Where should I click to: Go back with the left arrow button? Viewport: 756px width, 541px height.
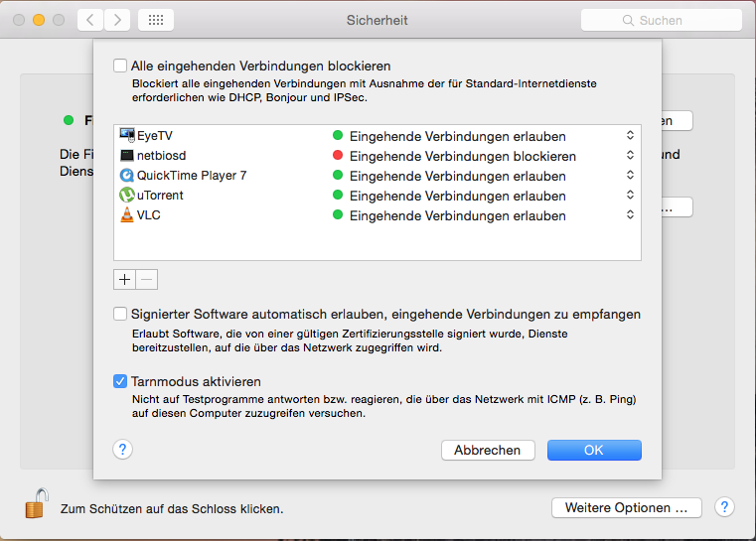click(x=90, y=20)
